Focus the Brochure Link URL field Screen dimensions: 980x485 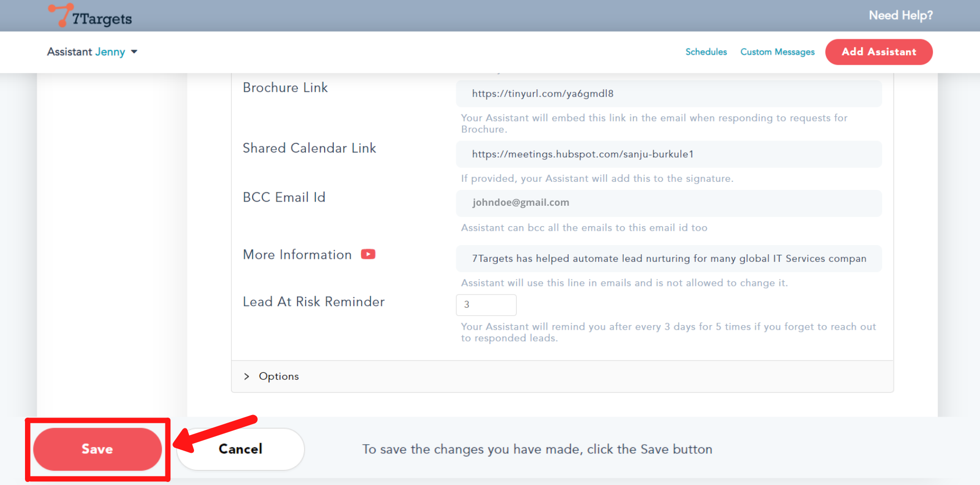pyautogui.click(x=669, y=93)
